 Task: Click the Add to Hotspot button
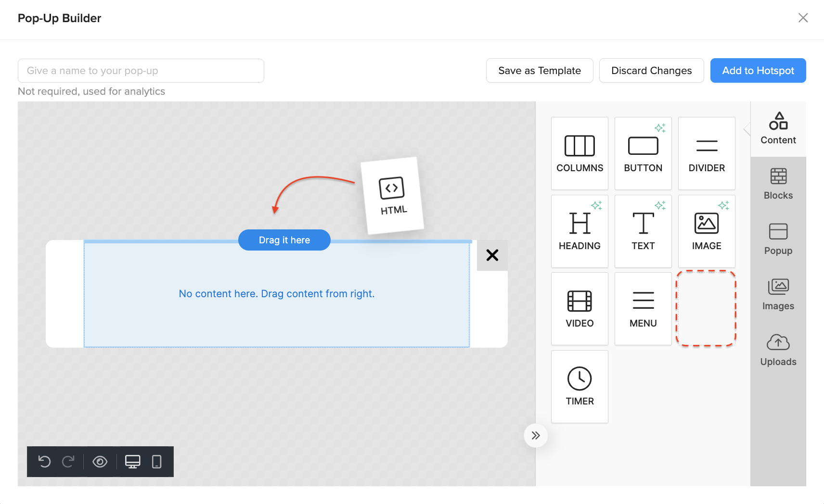click(758, 71)
